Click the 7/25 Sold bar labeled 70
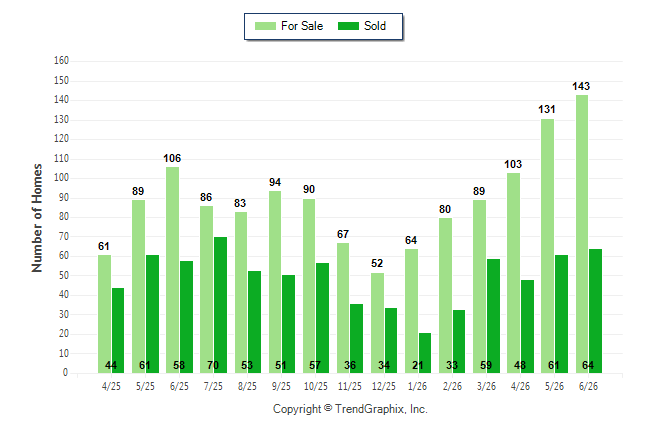646x434 pixels. click(x=220, y=305)
